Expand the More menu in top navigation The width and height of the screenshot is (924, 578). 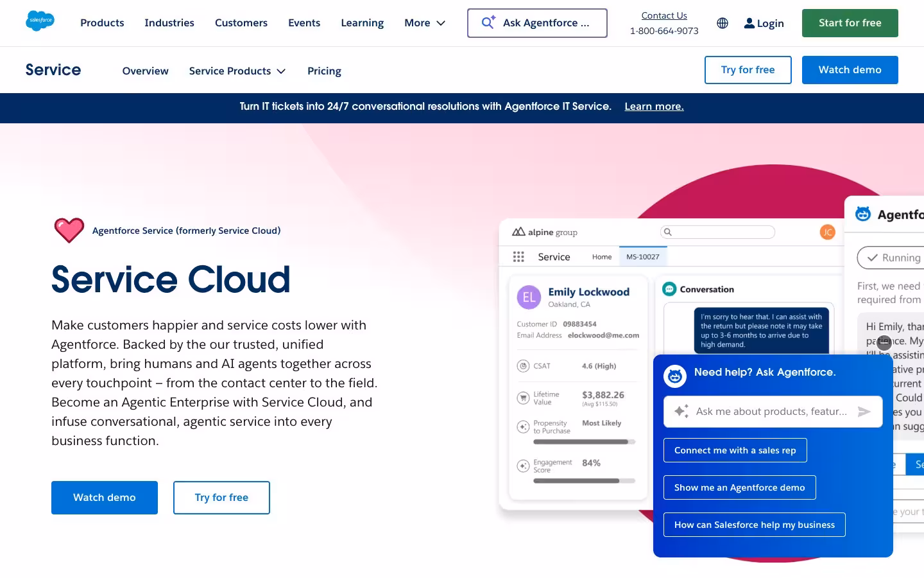click(x=425, y=23)
